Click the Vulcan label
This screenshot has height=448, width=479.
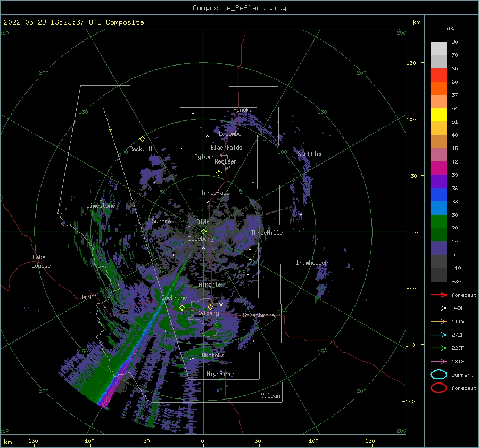tap(271, 396)
